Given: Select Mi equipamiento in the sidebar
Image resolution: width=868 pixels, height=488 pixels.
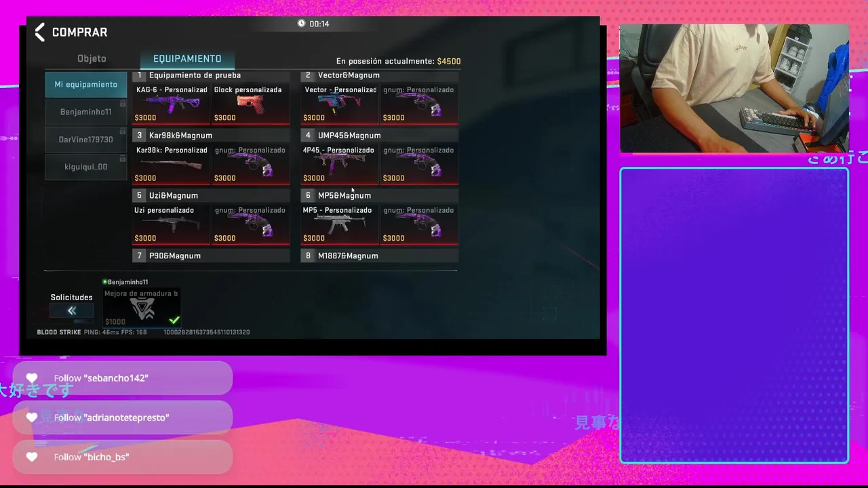Looking at the screenshot, I should pyautogui.click(x=86, y=85).
